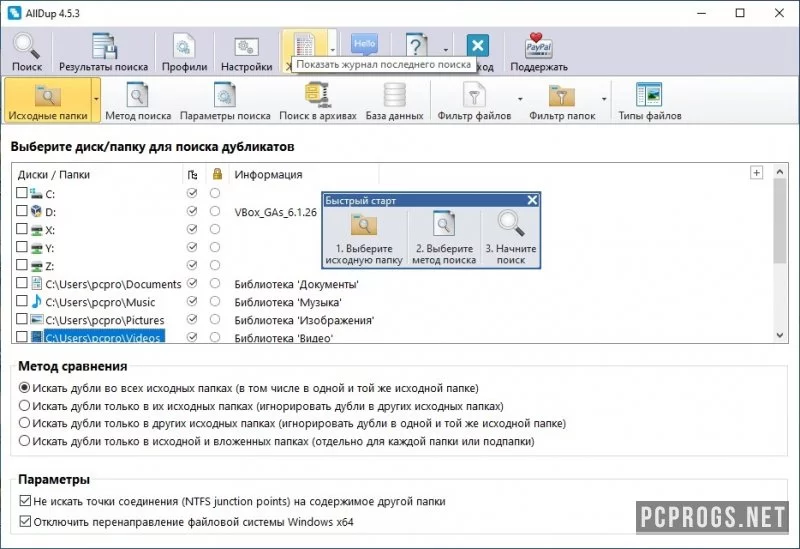Select Искать дубли во всех исходных папках
Screen dimensions: 800x549
click(x=249, y=388)
